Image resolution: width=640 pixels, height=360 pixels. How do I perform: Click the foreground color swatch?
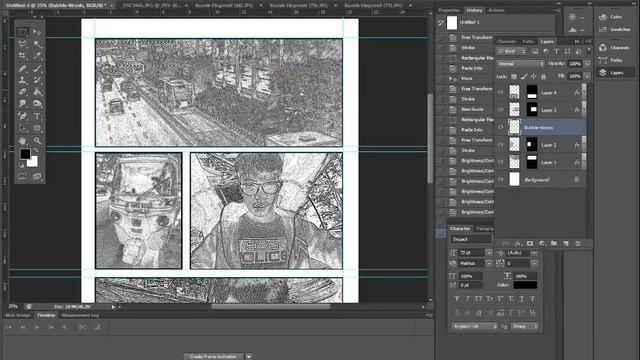click(x=25, y=154)
